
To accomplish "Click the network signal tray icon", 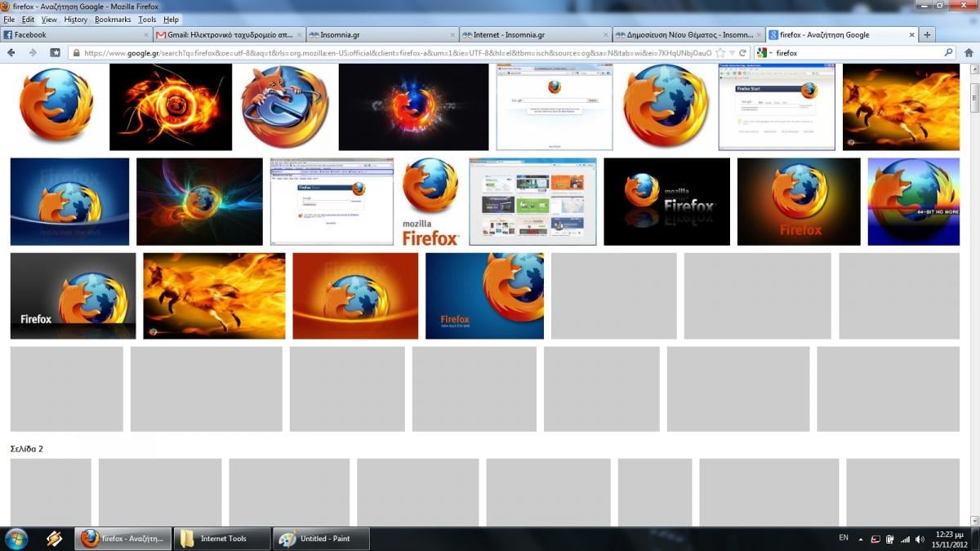I will (x=905, y=540).
